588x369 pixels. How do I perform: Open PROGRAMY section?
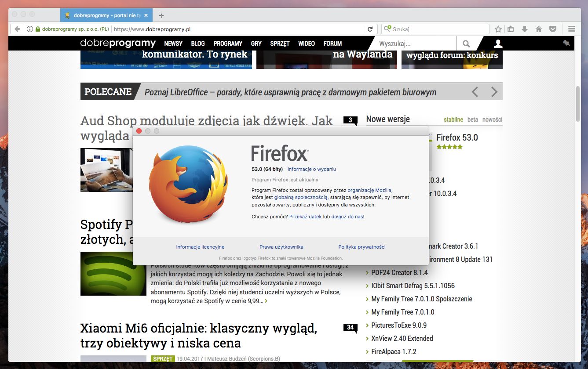[228, 43]
